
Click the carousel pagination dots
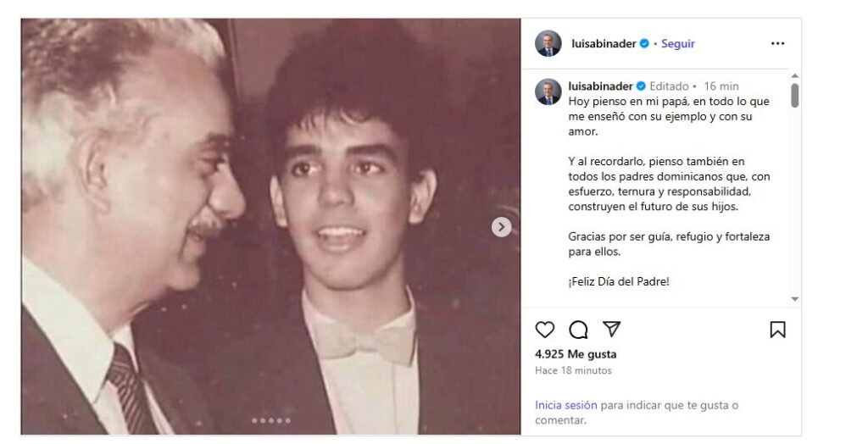[x=271, y=420]
